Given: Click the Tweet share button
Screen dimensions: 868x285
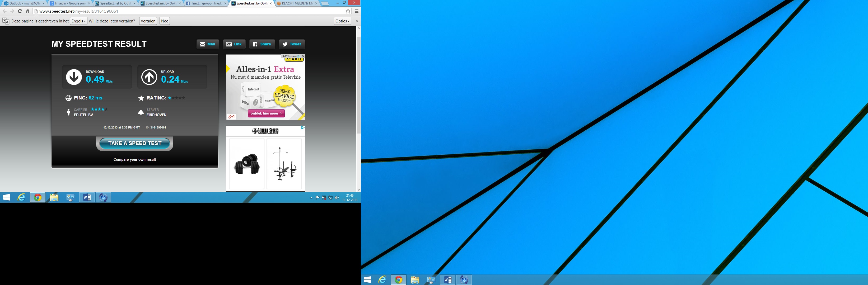Looking at the screenshot, I should [x=292, y=44].
